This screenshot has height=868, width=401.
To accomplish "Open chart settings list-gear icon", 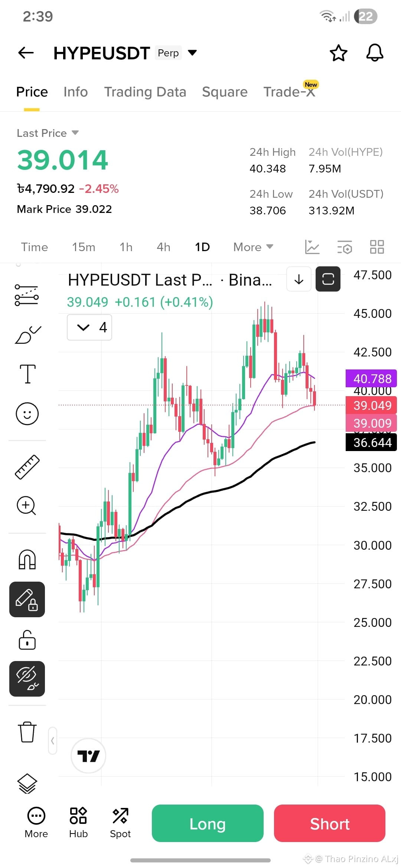I will (345, 247).
